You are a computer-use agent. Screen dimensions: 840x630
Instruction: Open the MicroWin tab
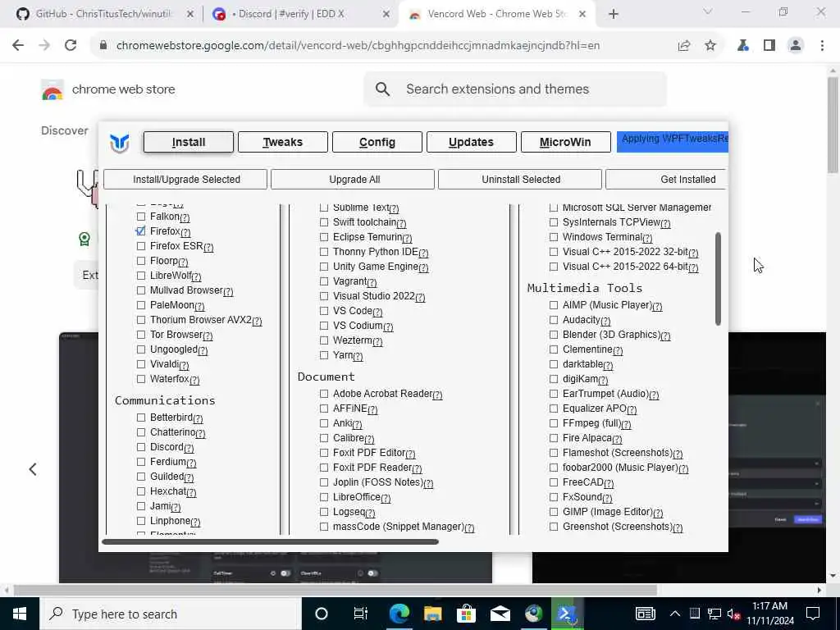pyautogui.click(x=566, y=142)
